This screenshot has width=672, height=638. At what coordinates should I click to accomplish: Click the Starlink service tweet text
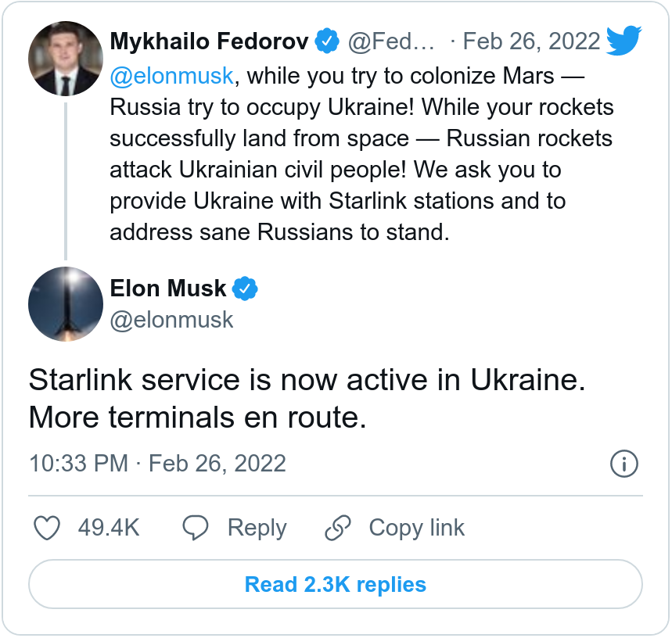(307, 399)
